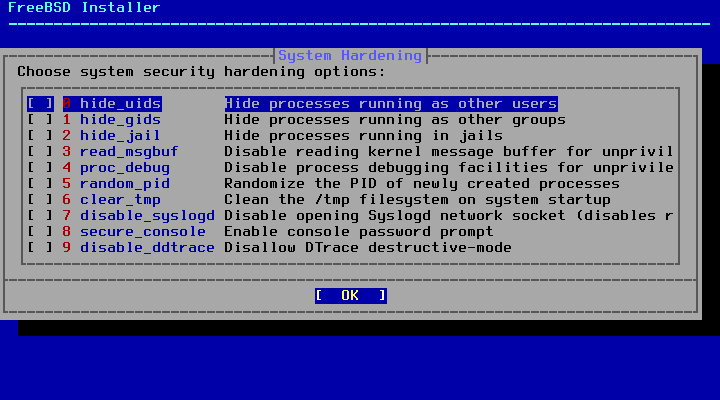The width and height of the screenshot is (720, 400).
Task: Click the 'Hide processes running in jails' text
Action: click(x=363, y=136)
